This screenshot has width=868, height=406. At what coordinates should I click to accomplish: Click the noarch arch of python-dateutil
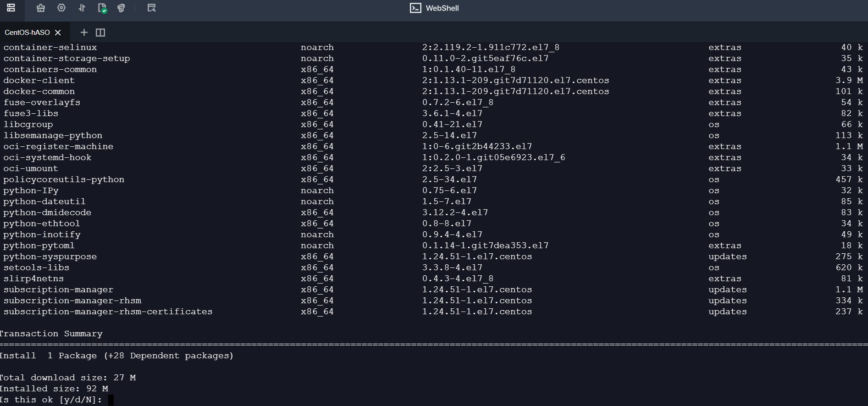[x=317, y=201]
